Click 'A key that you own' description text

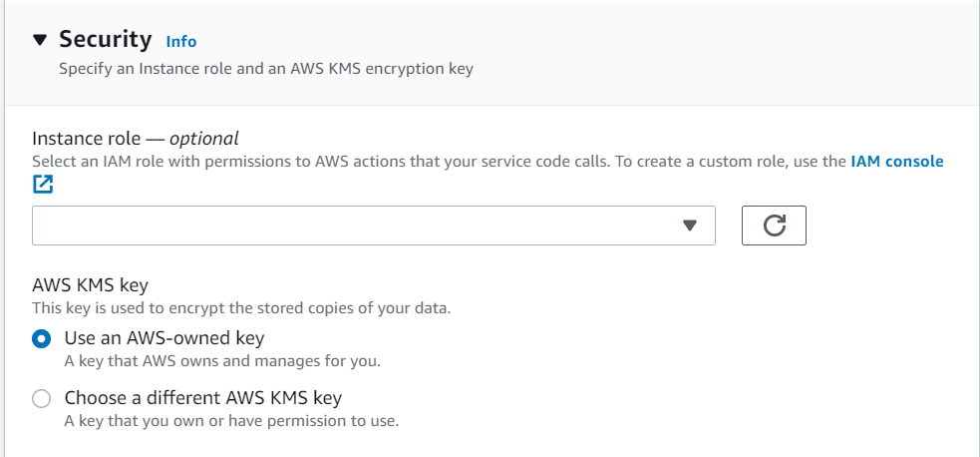232,421
